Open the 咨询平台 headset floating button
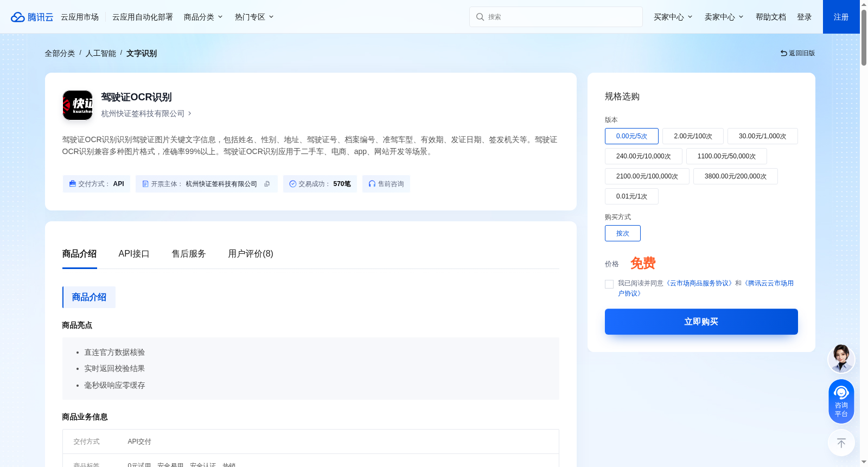Viewport: 868px width, 467px height. click(841, 401)
